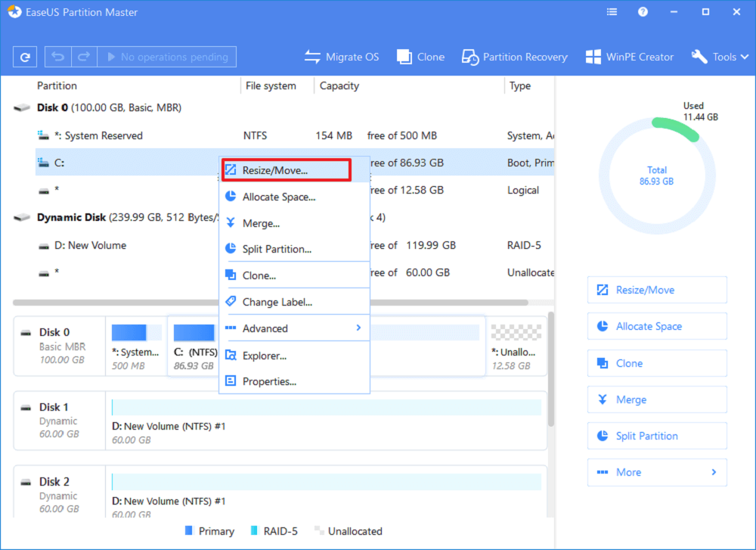Click the Partition column header
This screenshot has height=550, width=756.
(x=57, y=86)
